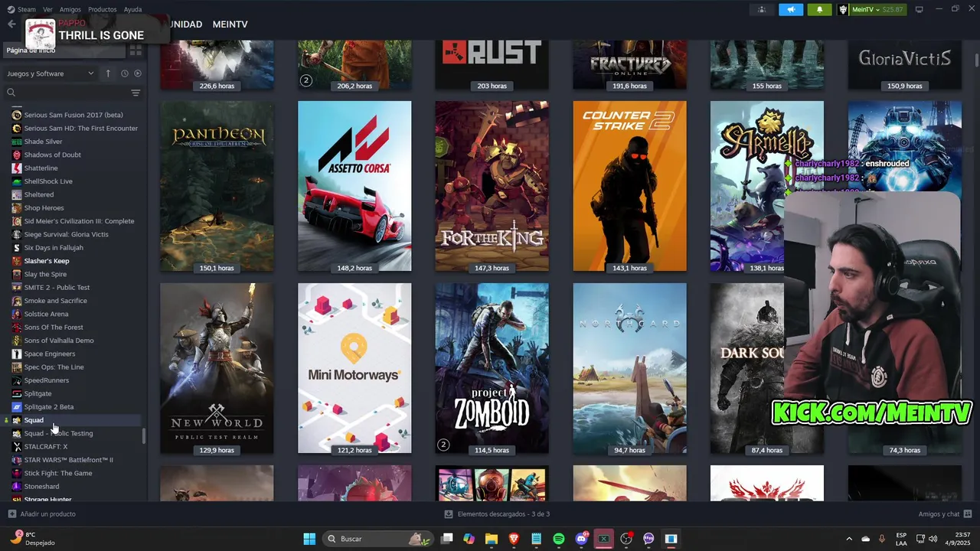Click the main library grid scrollbar
The width and height of the screenshot is (980, 551).
pyautogui.click(x=976, y=60)
